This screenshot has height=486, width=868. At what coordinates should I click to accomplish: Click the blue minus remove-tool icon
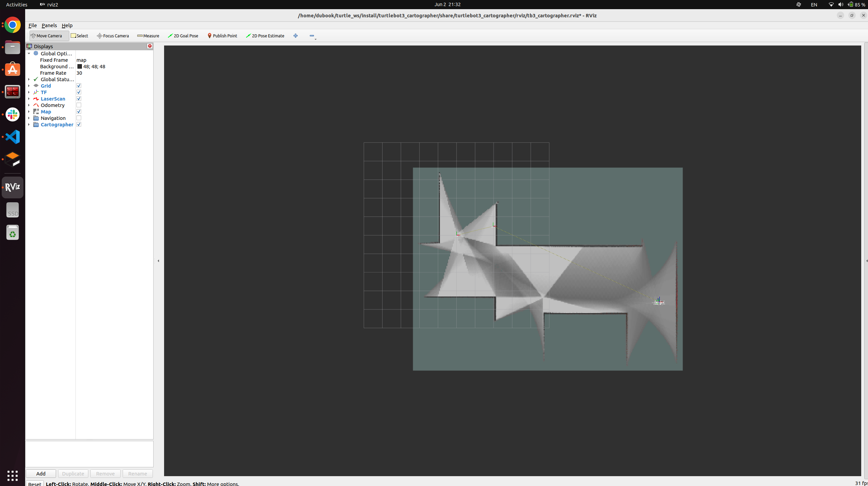312,36
